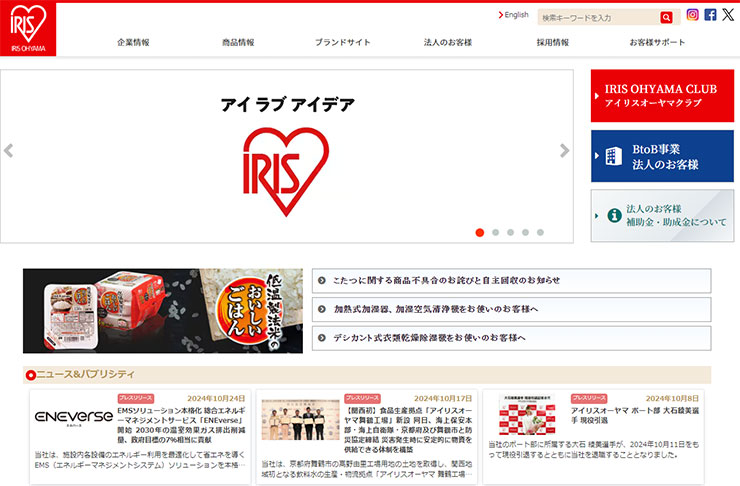Open the Facebook icon link
Image resolution: width=740 pixels, height=486 pixels.
[x=710, y=15]
